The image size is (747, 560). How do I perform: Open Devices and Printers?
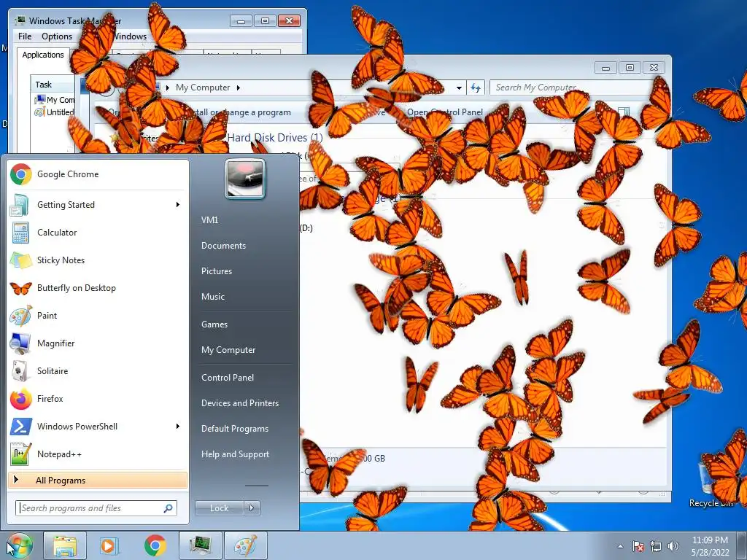[x=240, y=403]
